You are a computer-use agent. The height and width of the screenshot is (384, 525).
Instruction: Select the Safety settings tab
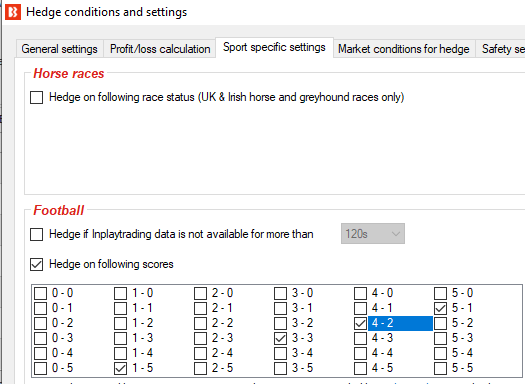501,49
